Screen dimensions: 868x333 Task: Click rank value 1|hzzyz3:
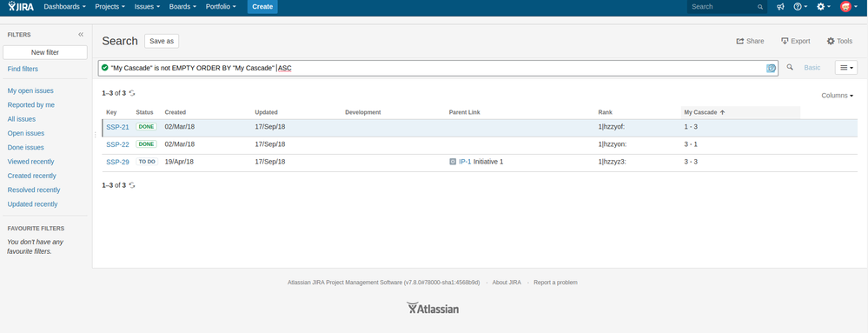point(612,162)
